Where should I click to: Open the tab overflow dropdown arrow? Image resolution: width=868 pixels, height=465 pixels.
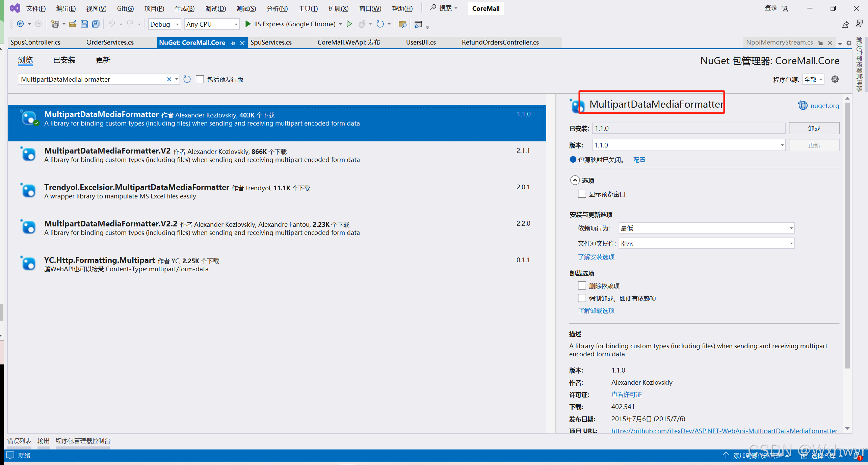click(x=840, y=44)
